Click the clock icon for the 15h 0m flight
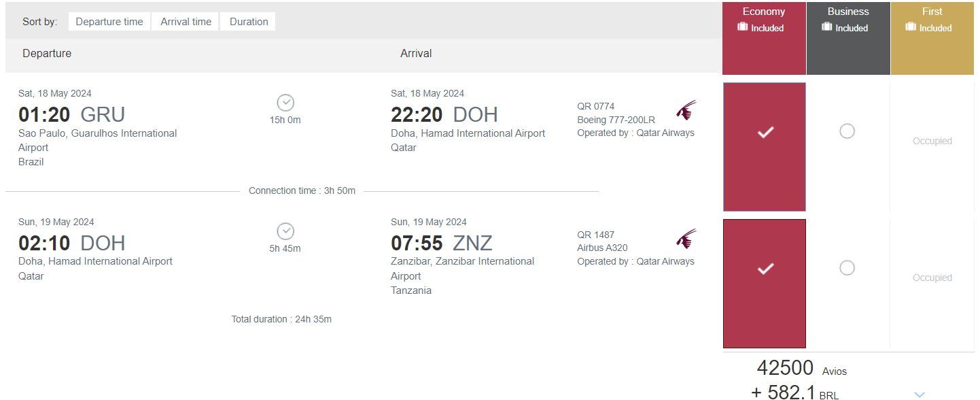This screenshot has width=980, height=400. 285,103
